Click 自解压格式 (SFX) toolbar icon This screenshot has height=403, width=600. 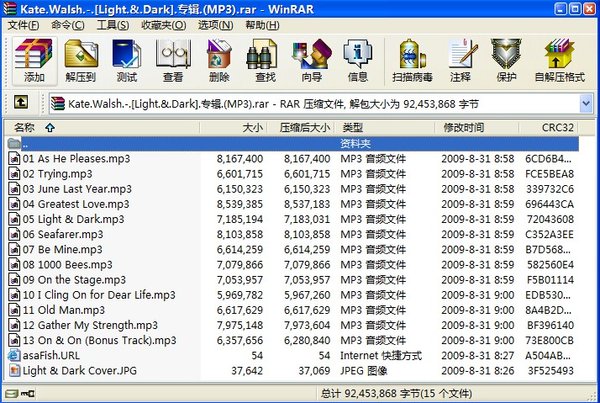tap(559, 61)
